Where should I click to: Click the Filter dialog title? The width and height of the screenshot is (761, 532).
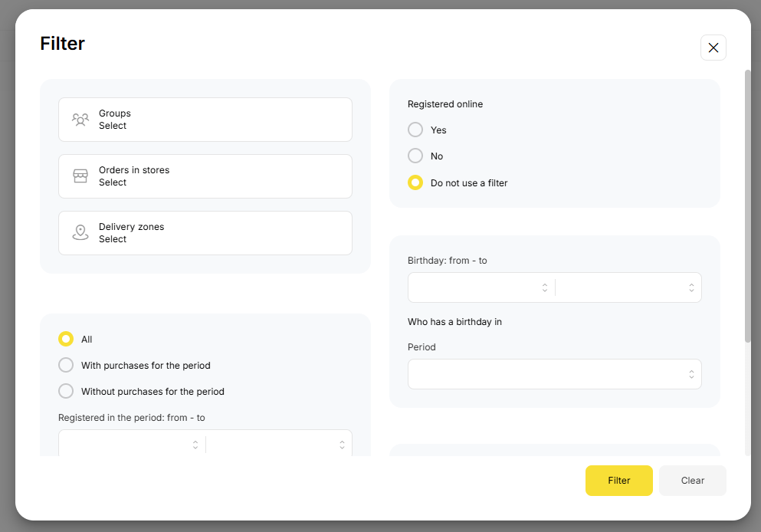(x=63, y=44)
